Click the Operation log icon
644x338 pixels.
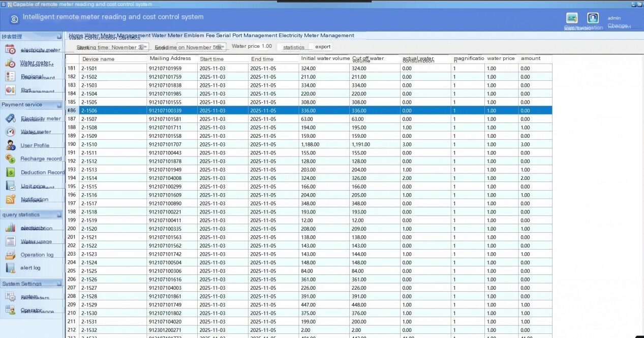[10, 255]
